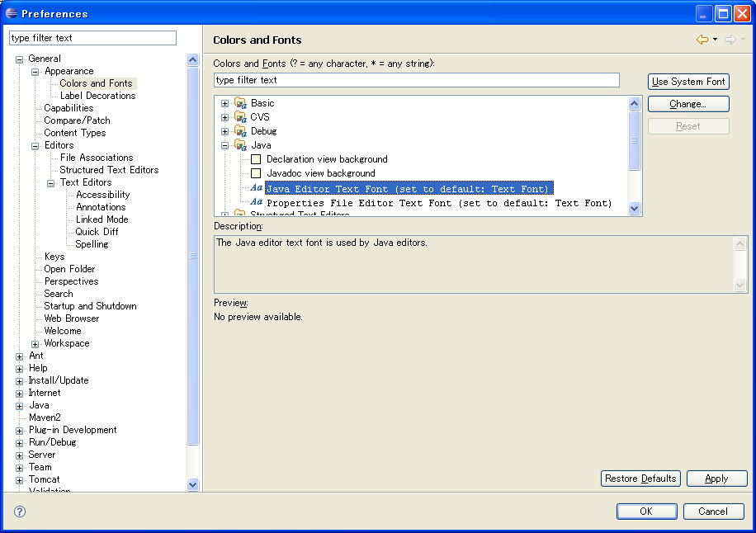This screenshot has height=533, width=756.
Task: Click the Properties File Editor font Aa icon
Action: click(x=256, y=203)
